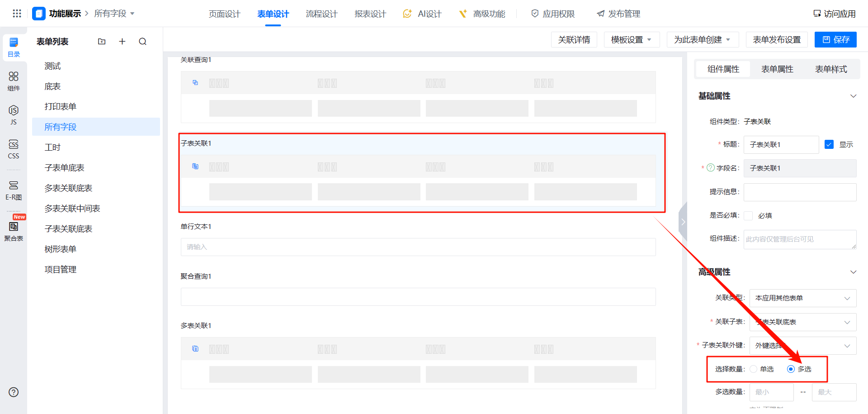Switch to the 流程设计 tab
This screenshot has height=414, width=868.
(x=321, y=14)
